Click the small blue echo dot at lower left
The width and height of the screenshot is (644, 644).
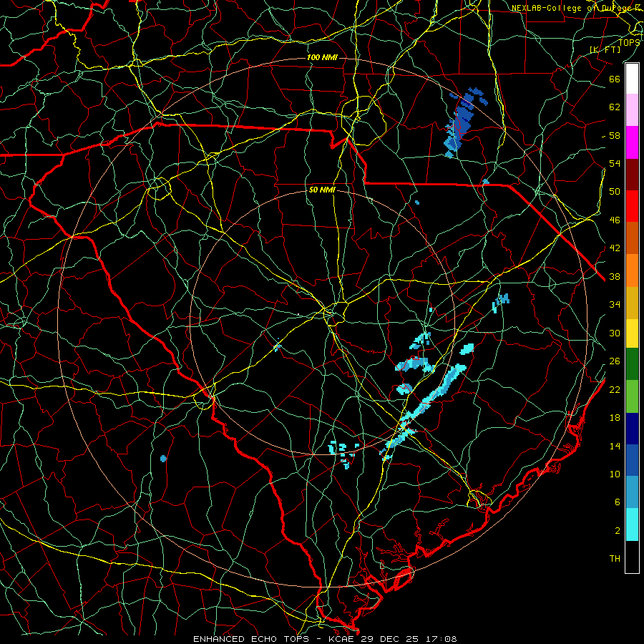click(163, 458)
